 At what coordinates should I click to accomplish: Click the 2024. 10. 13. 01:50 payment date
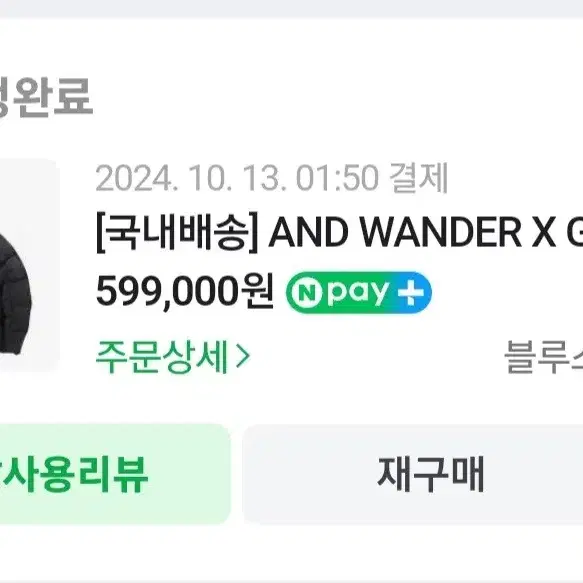[x=237, y=179]
